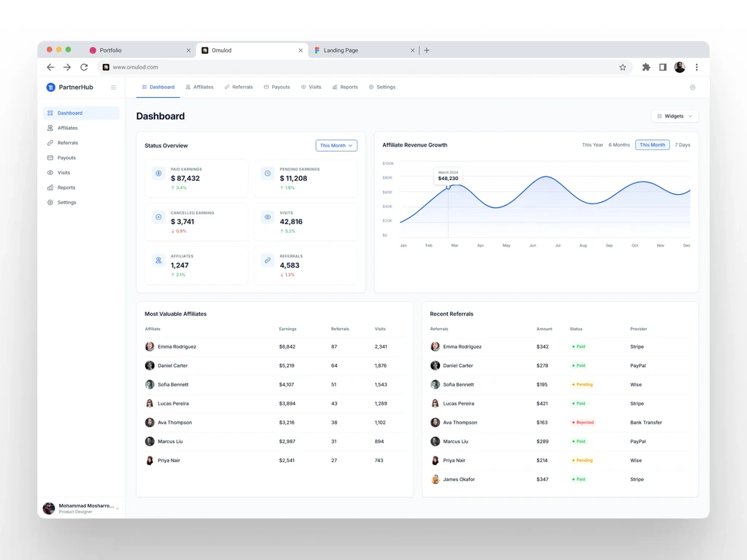The image size is (747, 560).
Task: Click the sidebar collapse hamburger icon
Action: coord(113,87)
